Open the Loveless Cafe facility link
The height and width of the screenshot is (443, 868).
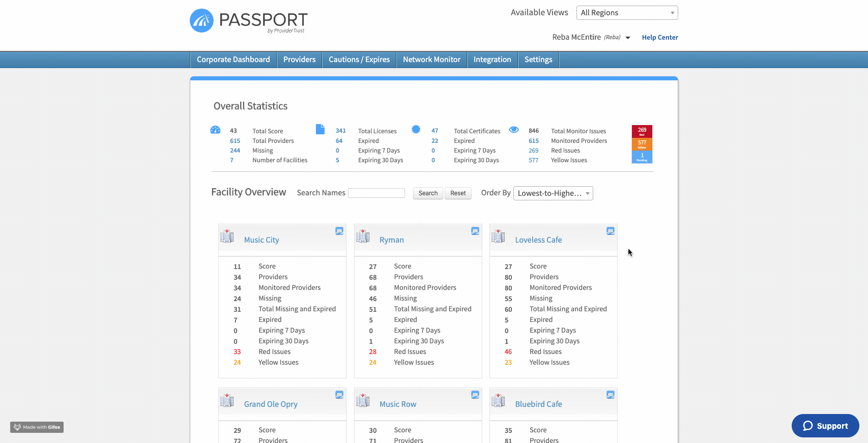pyautogui.click(x=538, y=240)
